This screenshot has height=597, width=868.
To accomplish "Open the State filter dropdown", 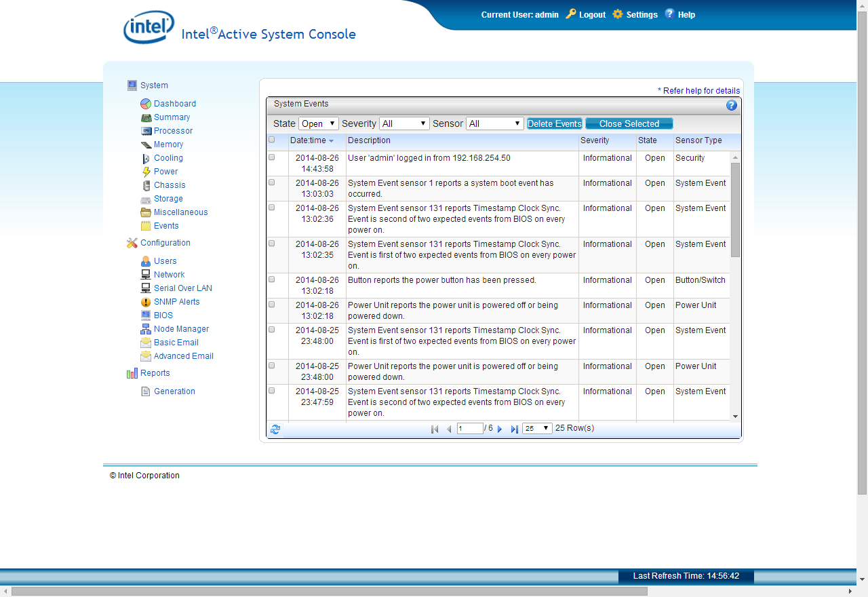I will tap(318, 123).
